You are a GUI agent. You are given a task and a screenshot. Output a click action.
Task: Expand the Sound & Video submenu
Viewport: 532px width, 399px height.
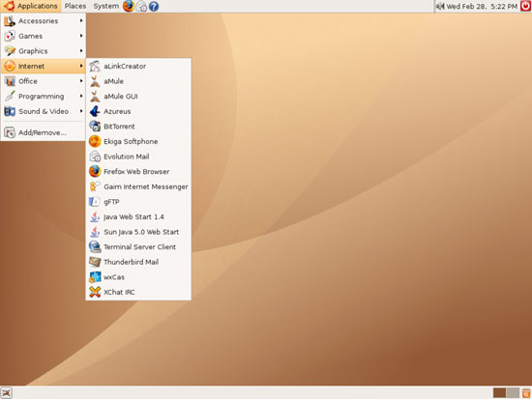pos(44,111)
